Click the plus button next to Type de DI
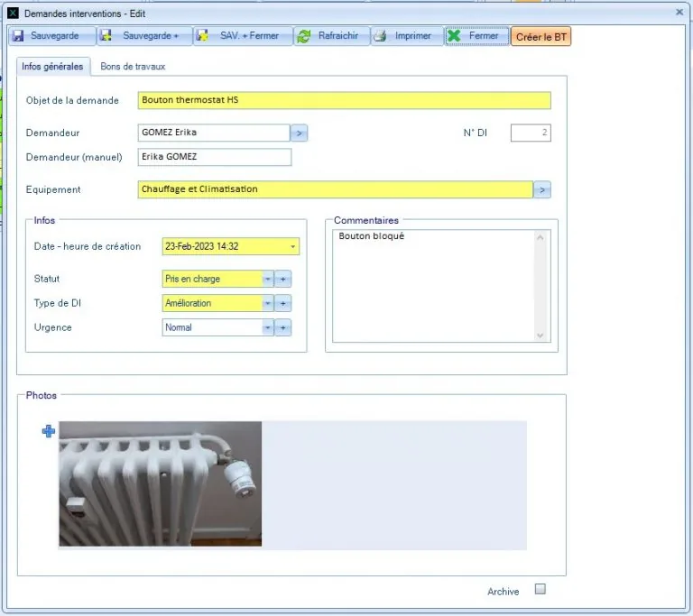 283,303
